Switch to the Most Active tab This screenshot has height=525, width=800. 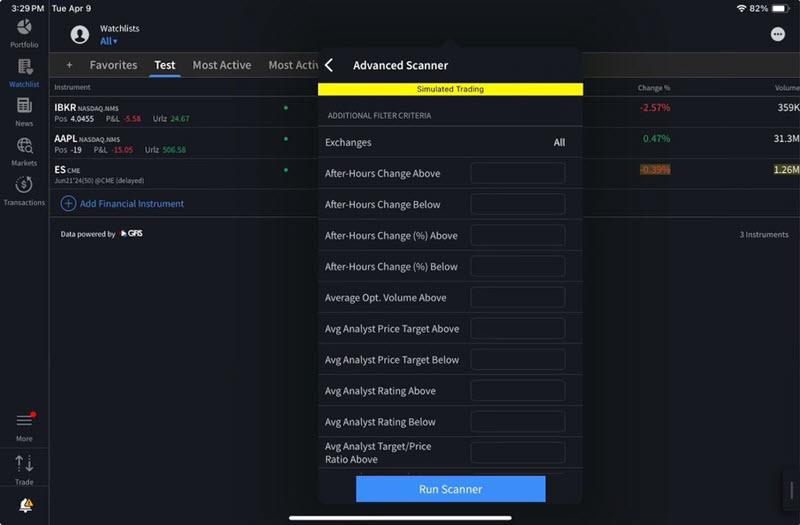[221, 65]
